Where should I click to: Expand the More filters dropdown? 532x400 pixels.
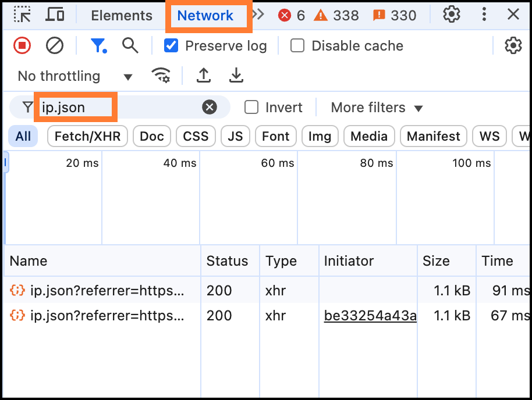tap(377, 108)
